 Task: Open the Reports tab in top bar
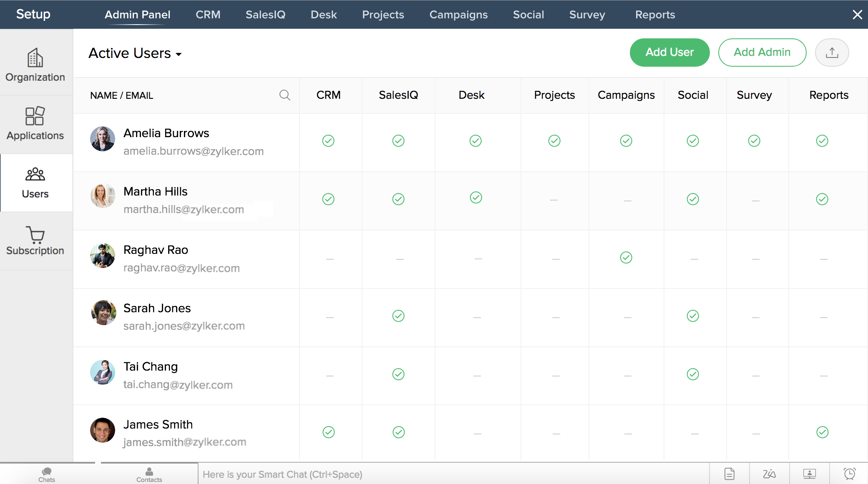click(x=655, y=15)
